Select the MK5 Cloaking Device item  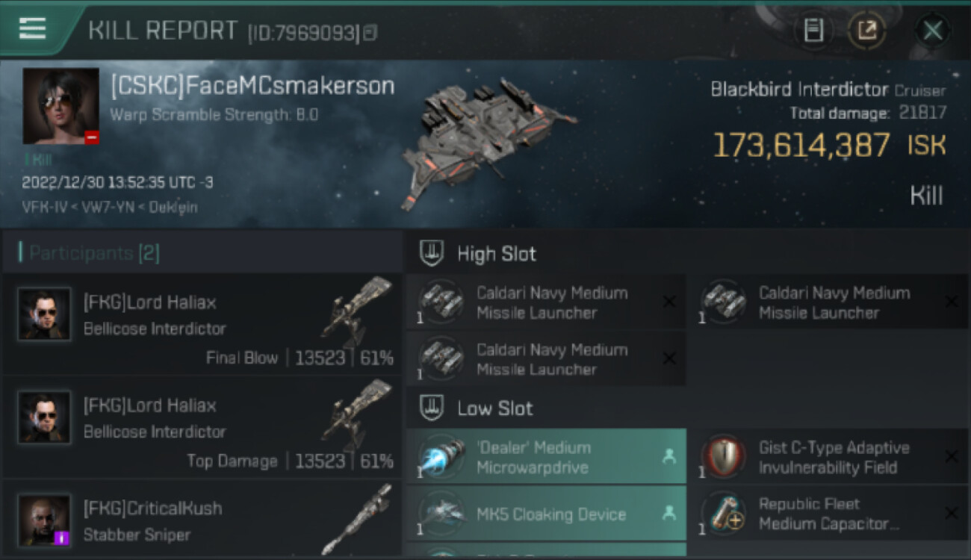pyautogui.click(x=545, y=514)
